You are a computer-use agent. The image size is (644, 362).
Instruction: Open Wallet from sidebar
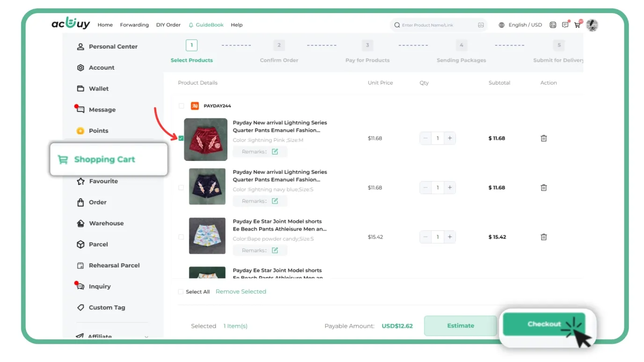(x=99, y=89)
